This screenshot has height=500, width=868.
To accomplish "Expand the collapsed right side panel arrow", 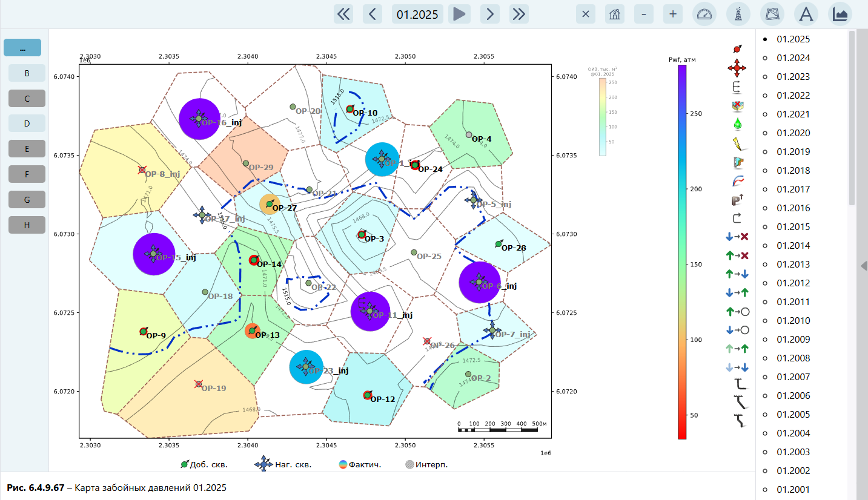I will tap(864, 266).
